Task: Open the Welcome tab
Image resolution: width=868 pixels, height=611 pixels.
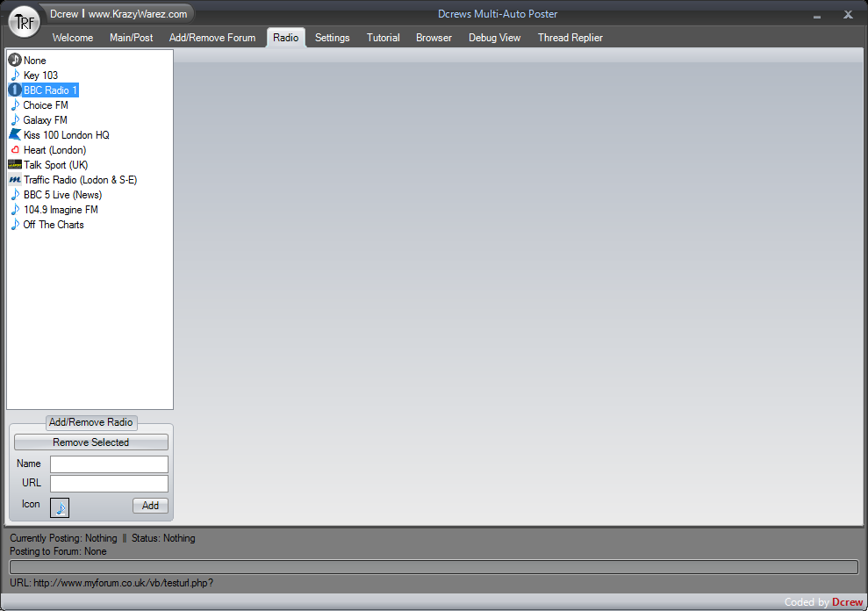Action: click(73, 38)
